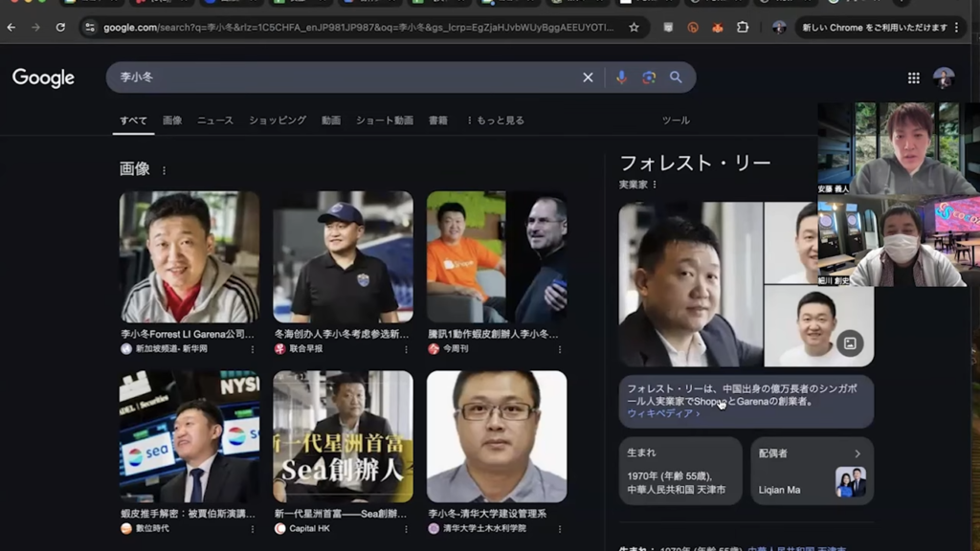Go to Google home via the logo
Image resolution: width=980 pixels, height=551 pixels.
(43, 77)
